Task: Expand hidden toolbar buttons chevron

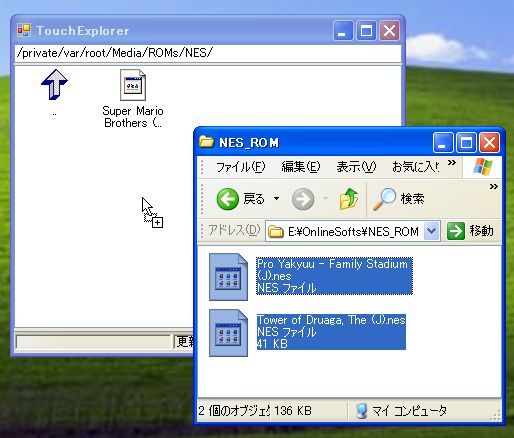Action: pyautogui.click(x=494, y=186)
